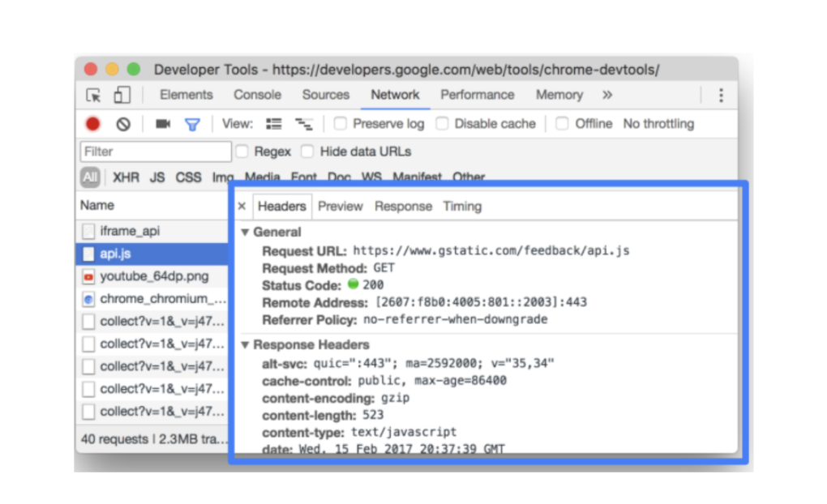Switch to the Timing tab
The width and height of the screenshot is (827, 504).
(x=462, y=207)
